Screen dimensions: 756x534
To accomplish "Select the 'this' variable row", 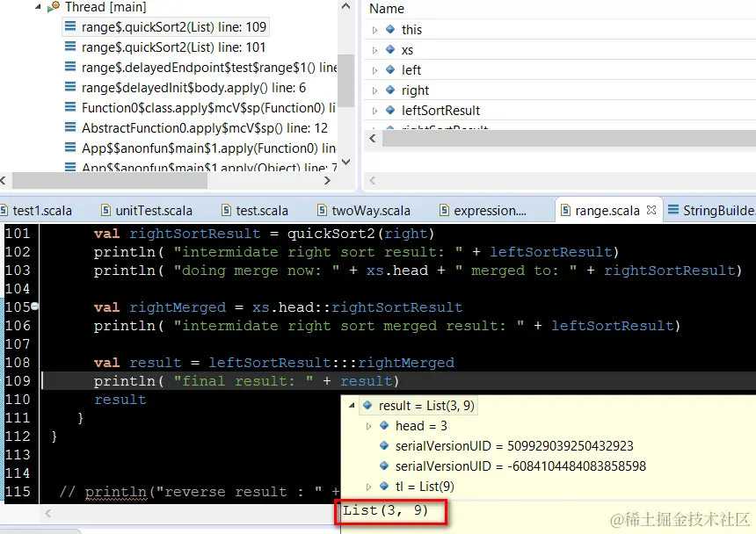I will tap(559, 30).
